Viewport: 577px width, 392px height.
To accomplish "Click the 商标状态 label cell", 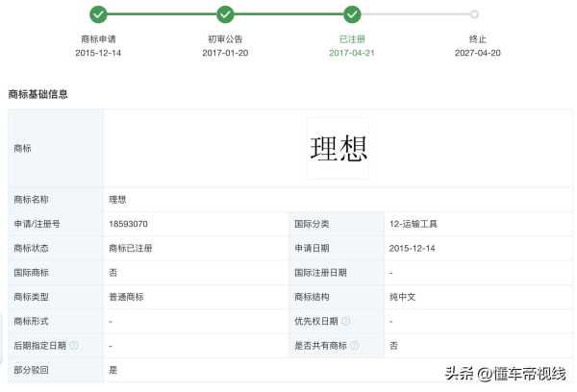I will tap(56, 248).
